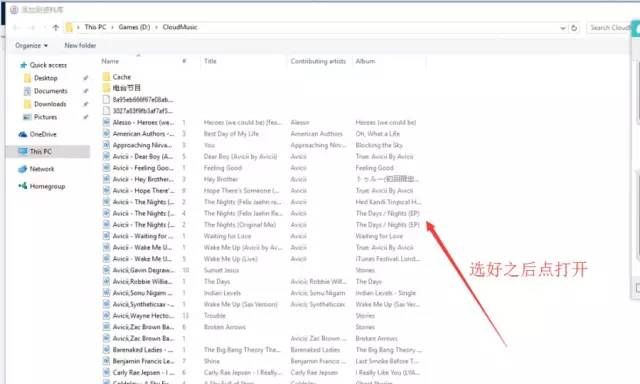Click the pin icon next to Downloads

86,104
